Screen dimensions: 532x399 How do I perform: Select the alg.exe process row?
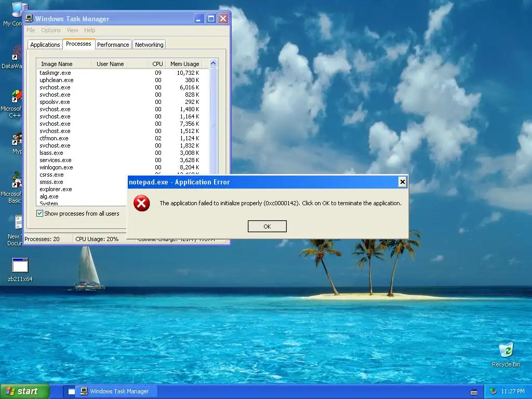click(x=82, y=196)
